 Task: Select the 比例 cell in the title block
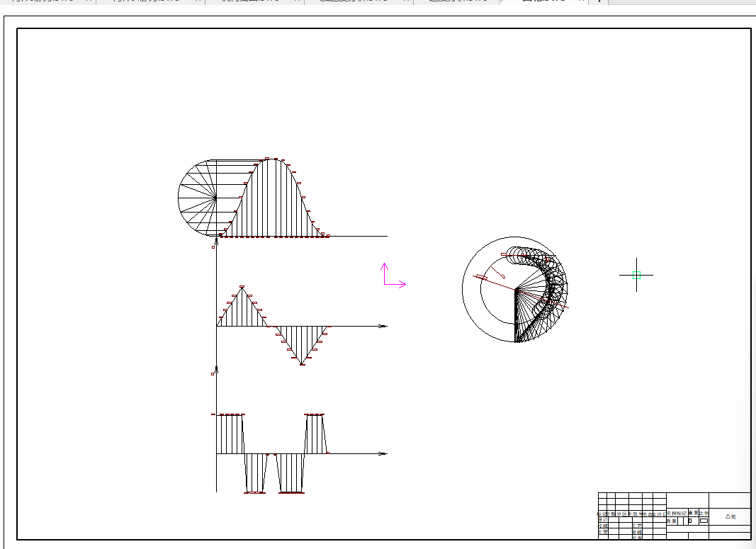coord(704,513)
